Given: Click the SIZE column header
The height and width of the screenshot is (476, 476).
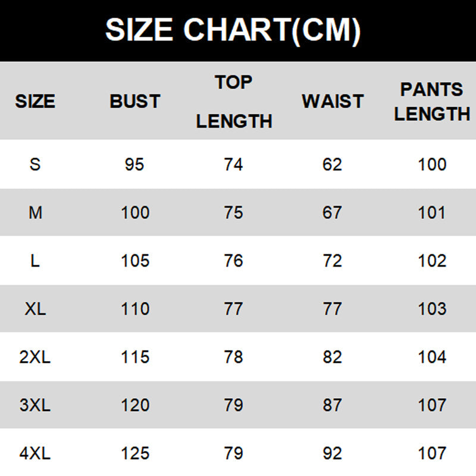Looking at the screenshot, I should pos(35,101).
